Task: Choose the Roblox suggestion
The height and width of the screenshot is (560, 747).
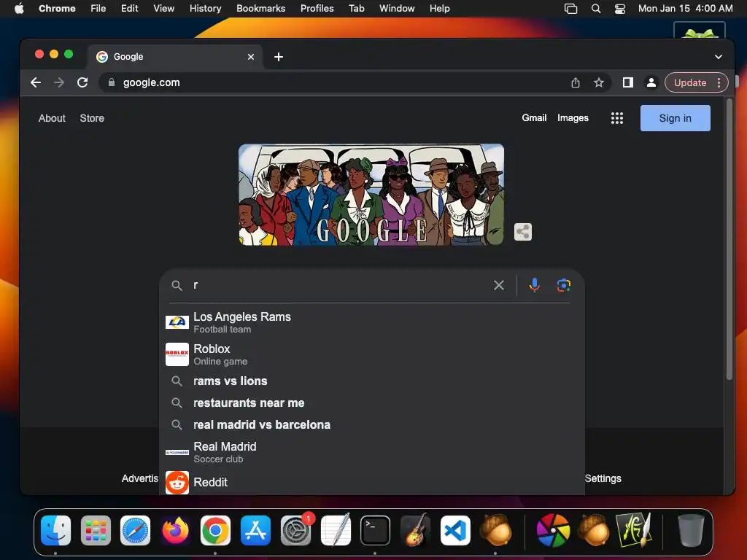Action: [372, 354]
